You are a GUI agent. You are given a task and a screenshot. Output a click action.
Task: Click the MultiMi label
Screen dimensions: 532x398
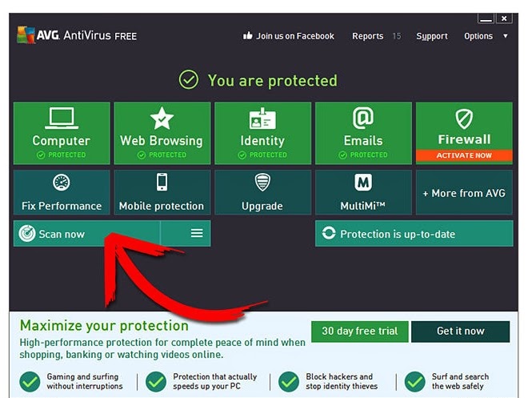click(362, 206)
